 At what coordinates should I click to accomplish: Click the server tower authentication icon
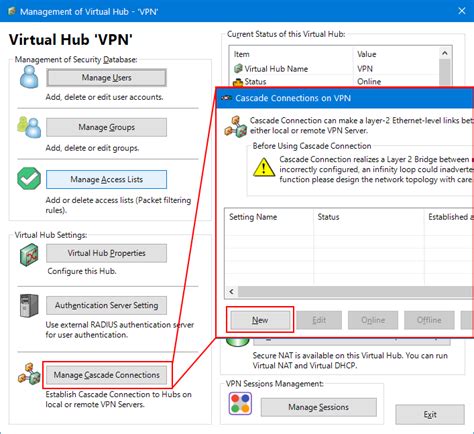click(29, 305)
